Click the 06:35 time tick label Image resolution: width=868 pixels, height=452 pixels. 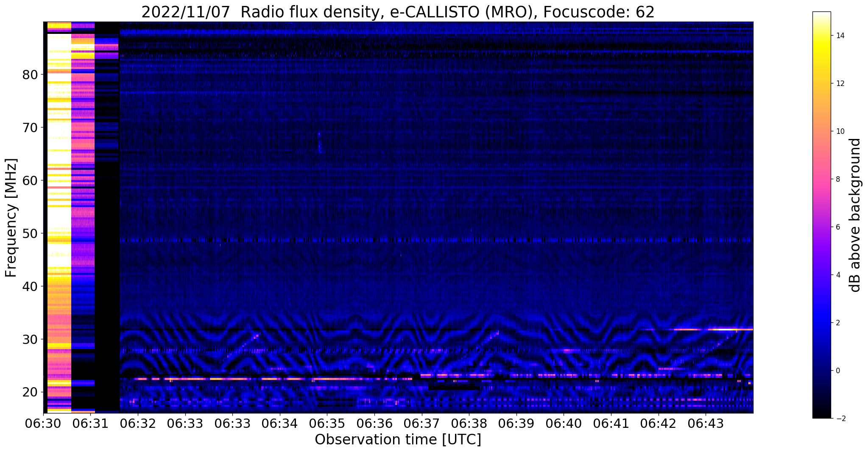click(327, 424)
